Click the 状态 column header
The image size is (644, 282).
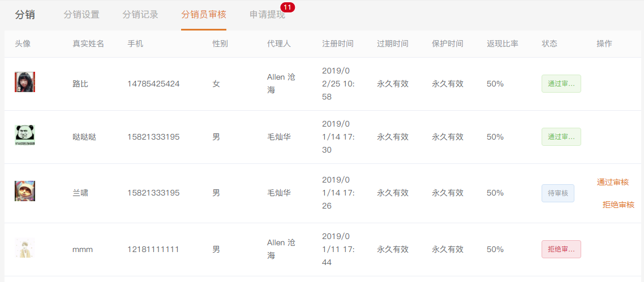(x=549, y=44)
